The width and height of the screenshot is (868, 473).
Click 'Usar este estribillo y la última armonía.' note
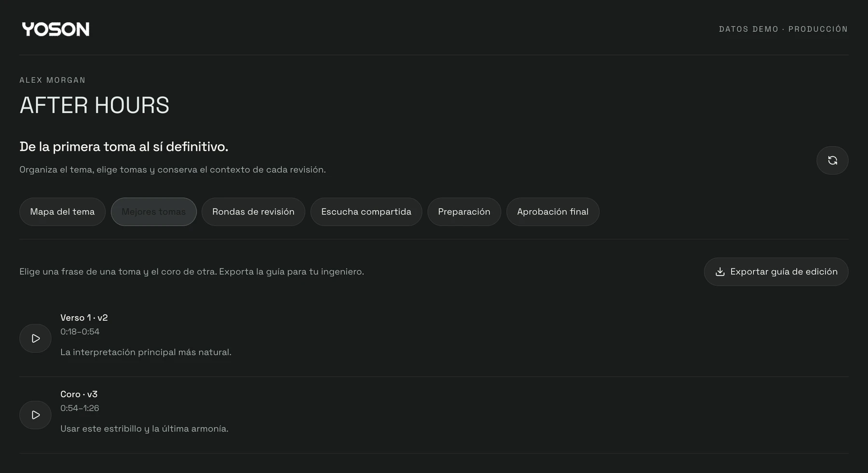tap(144, 429)
